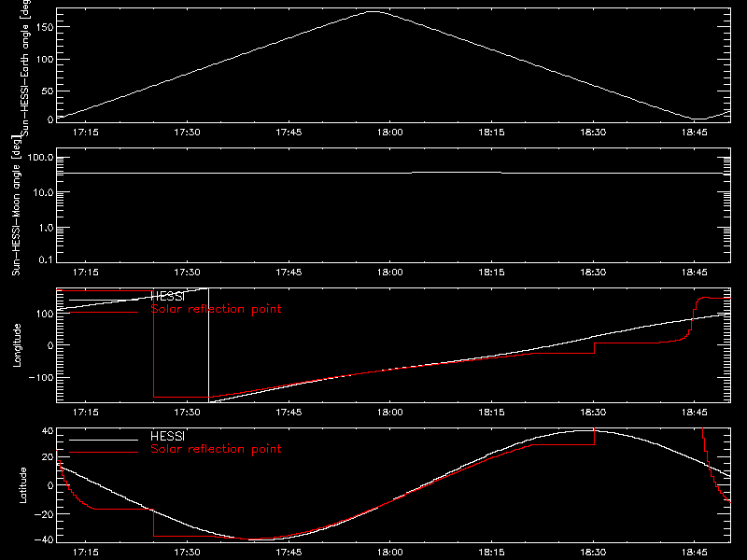
Task: Click 17:45 time label under Longitude plot
Action: point(289,412)
